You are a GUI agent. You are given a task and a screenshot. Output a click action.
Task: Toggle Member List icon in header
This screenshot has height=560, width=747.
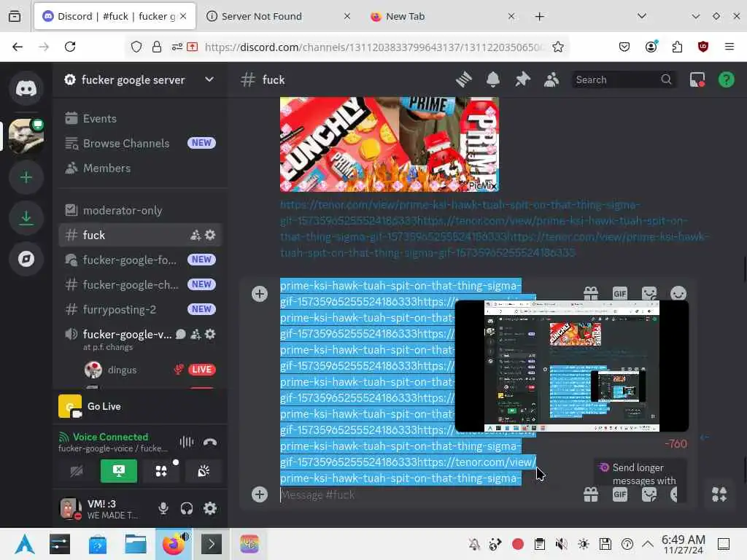tap(551, 79)
